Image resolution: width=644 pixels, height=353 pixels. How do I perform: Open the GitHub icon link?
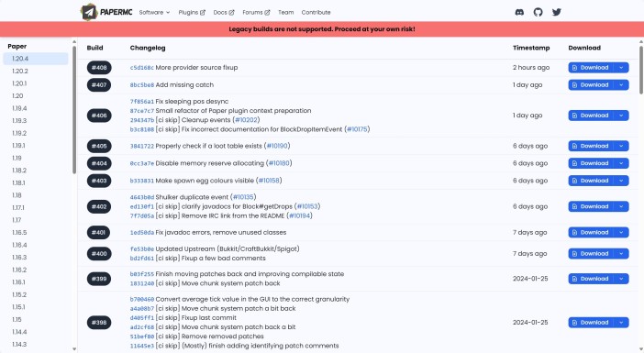pyautogui.click(x=538, y=12)
